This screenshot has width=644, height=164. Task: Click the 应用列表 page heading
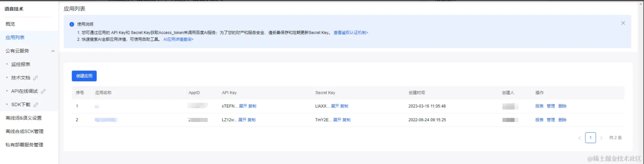pos(74,9)
